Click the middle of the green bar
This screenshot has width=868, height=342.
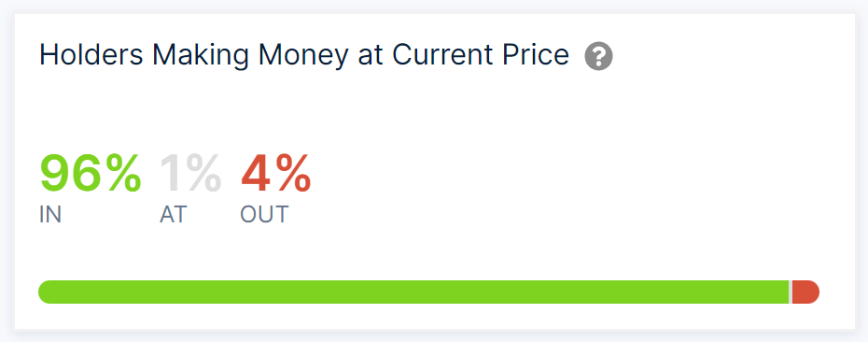click(413, 292)
